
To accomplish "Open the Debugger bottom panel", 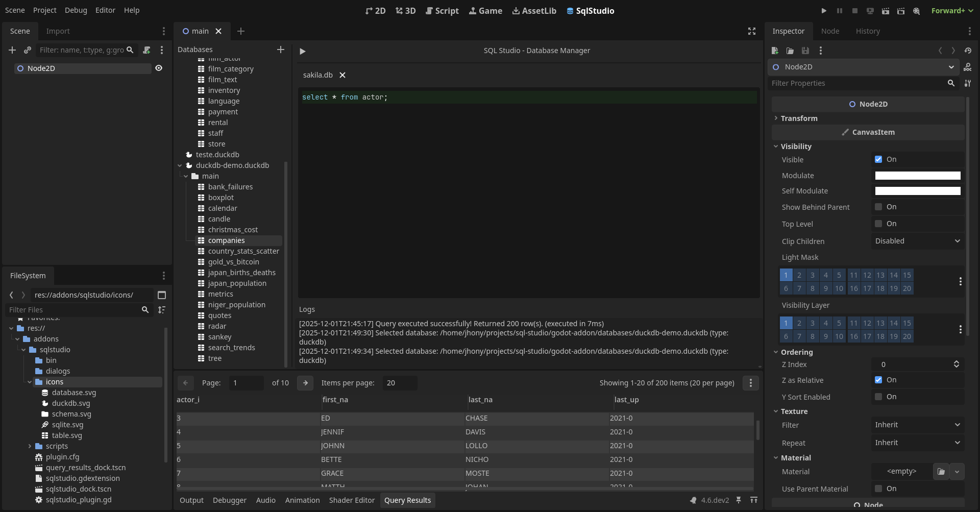I will click(230, 500).
